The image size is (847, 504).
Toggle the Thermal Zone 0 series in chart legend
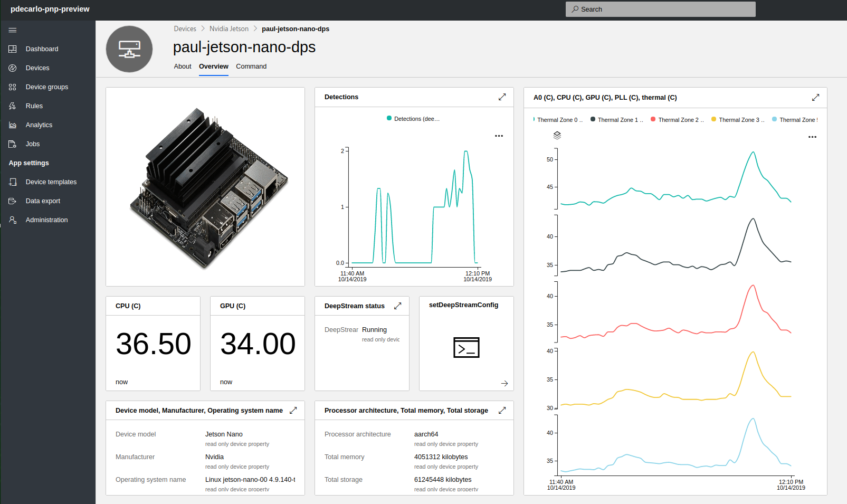coord(559,119)
